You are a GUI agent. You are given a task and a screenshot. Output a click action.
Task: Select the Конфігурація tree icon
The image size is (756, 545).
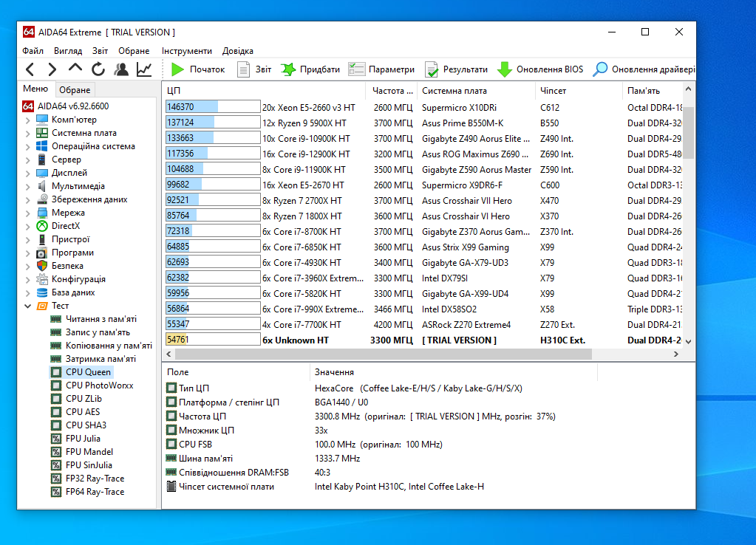coord(42,279)
